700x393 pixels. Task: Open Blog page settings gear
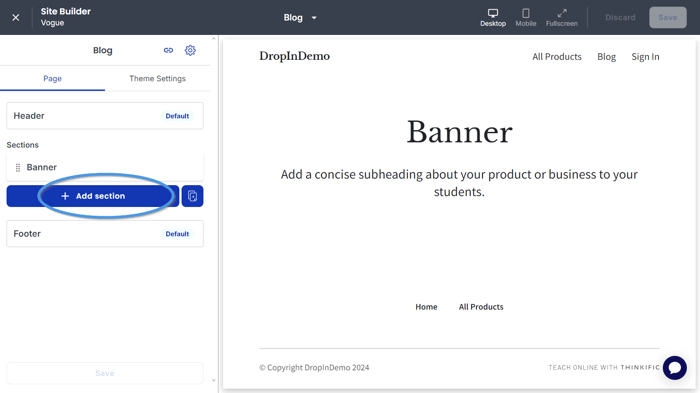(x=190, y=50)
